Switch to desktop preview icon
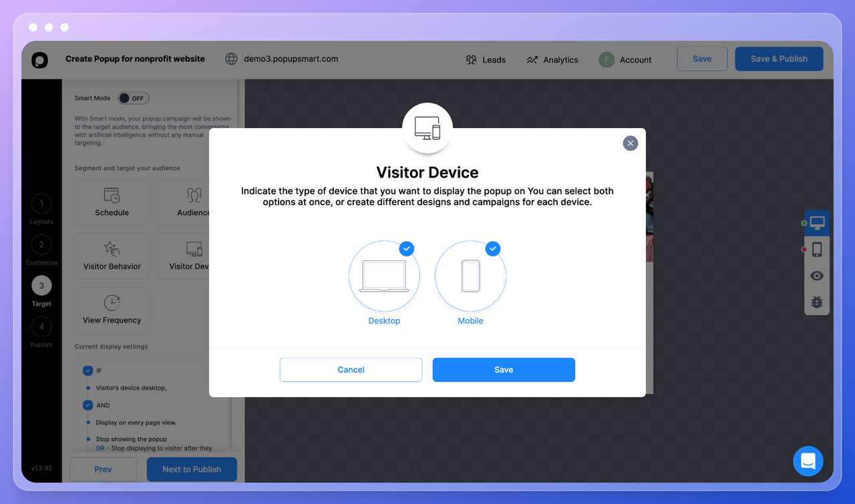Image resolution: width=855 pixels, height=504 pixels. 817,223
